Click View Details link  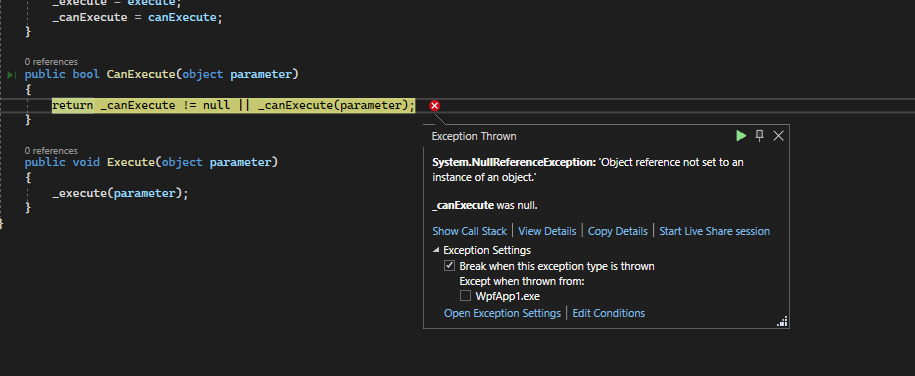pyautogui.click(x=547, y=231)
